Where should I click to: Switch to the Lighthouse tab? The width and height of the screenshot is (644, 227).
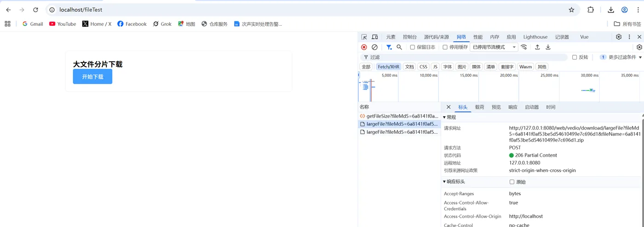pos(535,37)
